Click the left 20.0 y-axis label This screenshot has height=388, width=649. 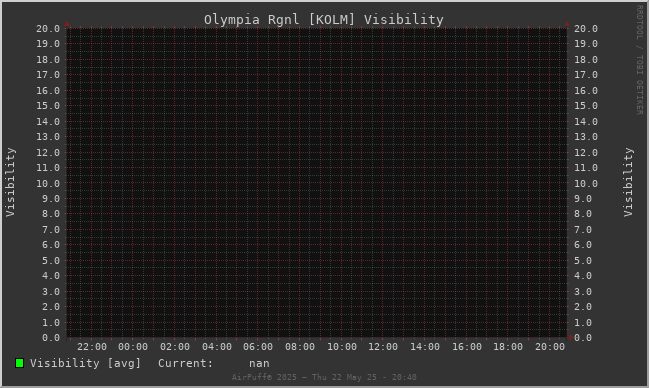[48, 29]
